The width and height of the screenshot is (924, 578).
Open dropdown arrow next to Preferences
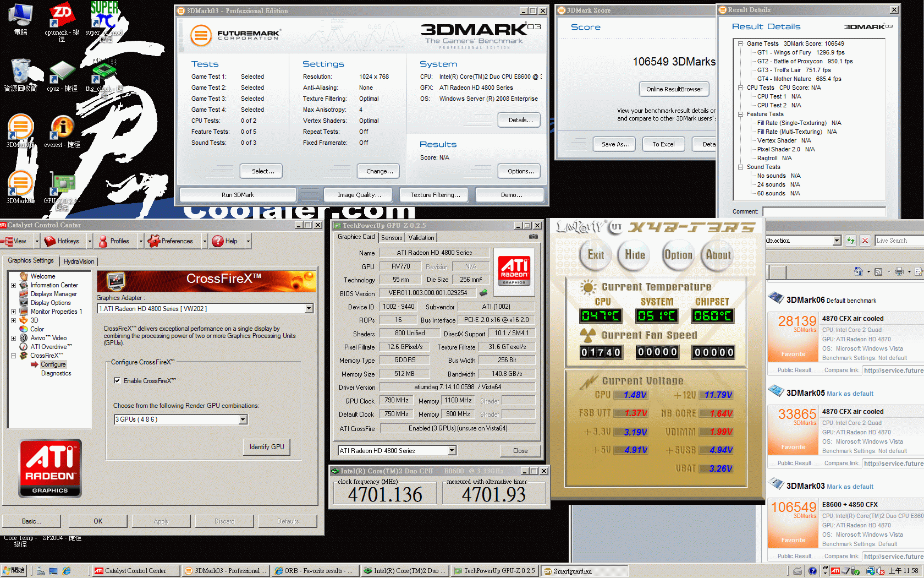pyautogui.click(x=205, y=241)
